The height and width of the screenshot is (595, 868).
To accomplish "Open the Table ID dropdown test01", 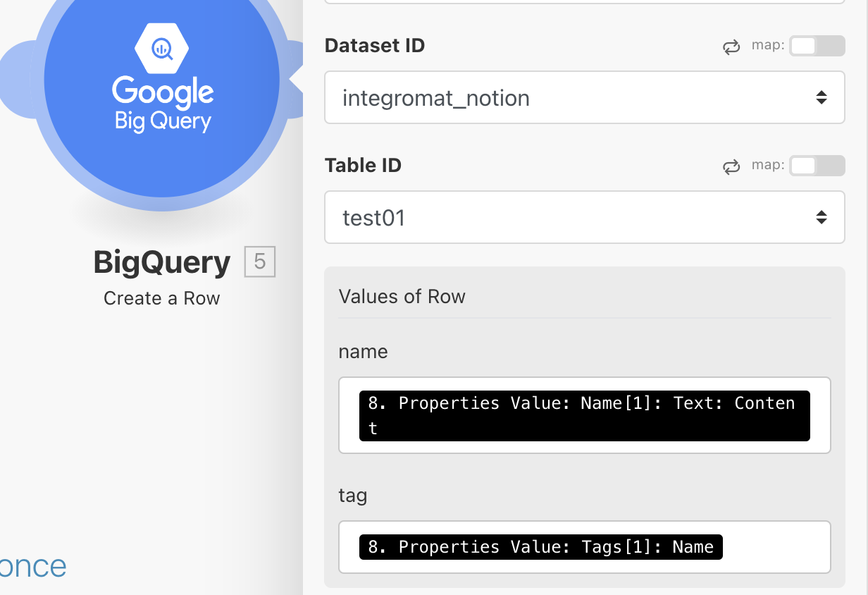I will tap(584, 217).
